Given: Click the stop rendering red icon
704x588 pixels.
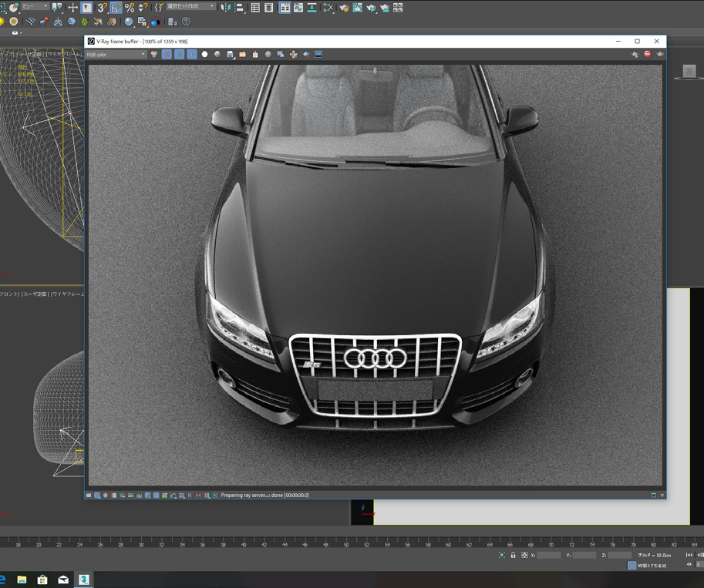Looking at the screenshot, I should (x=647, y=55).
